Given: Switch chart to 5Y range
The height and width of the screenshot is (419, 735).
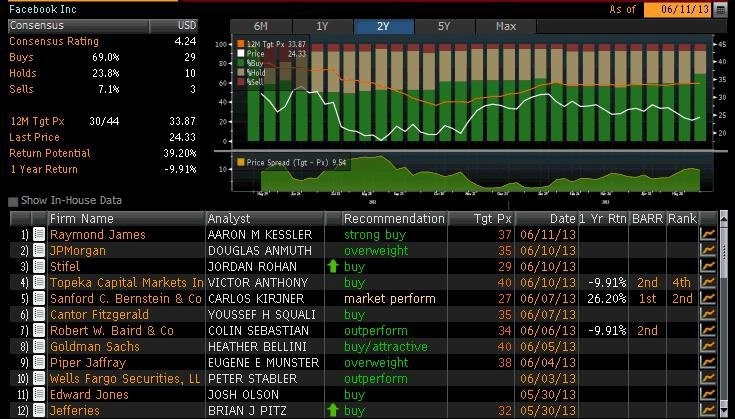Looking at the screenshot, I should pyautogui.click(x=444, y=26).
